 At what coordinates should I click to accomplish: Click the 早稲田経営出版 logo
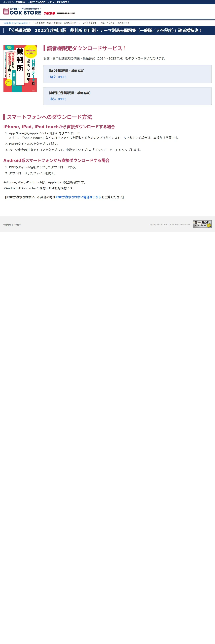point(66,14)
